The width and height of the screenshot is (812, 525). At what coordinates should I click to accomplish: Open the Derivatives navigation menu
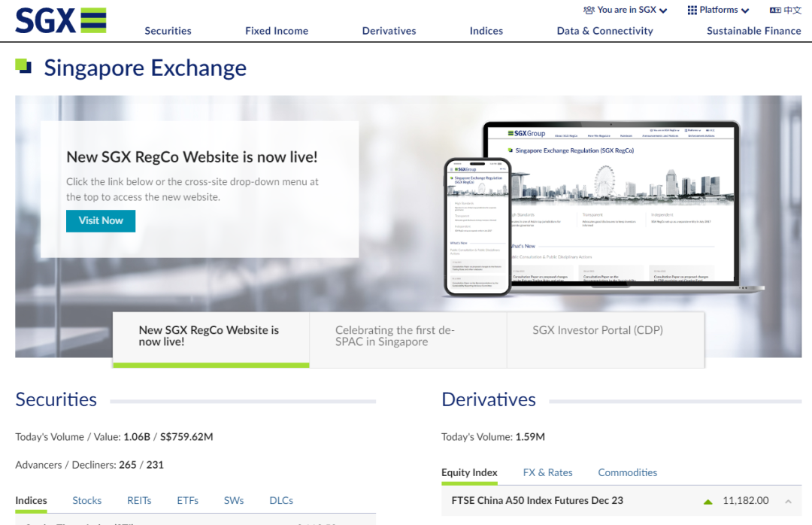click(389, 31)
